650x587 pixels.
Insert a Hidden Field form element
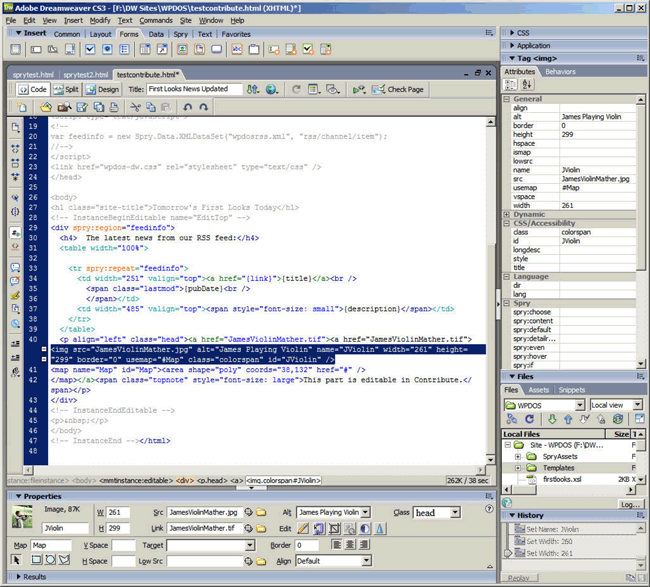pyautogui.click(x=53, y=49)
